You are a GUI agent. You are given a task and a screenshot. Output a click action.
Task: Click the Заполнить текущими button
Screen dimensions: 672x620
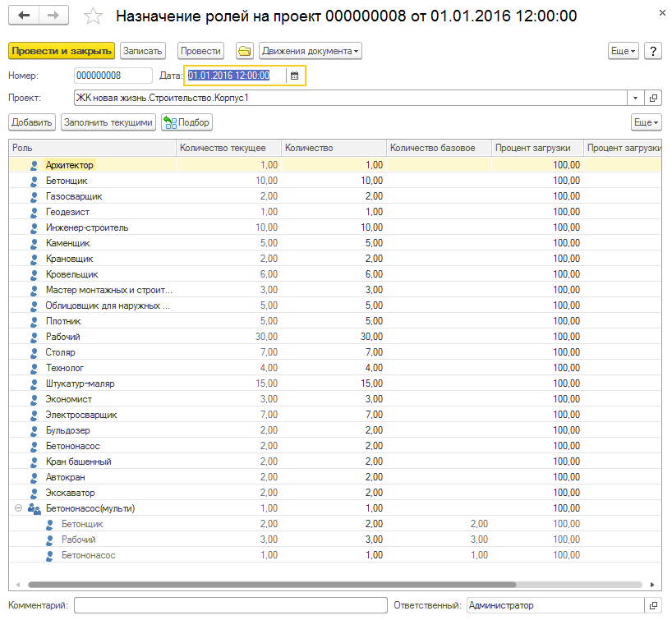[108, 122]
